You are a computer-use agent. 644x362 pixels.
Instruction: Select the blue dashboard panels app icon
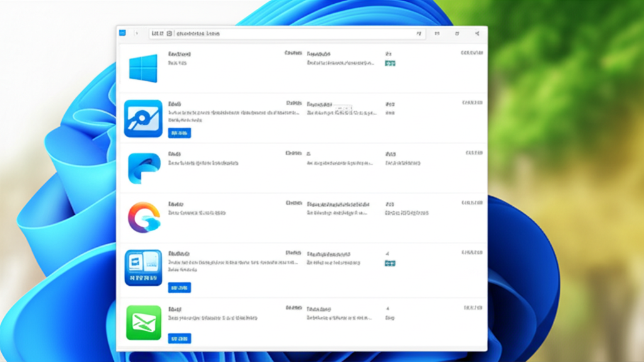pos(143,268)
